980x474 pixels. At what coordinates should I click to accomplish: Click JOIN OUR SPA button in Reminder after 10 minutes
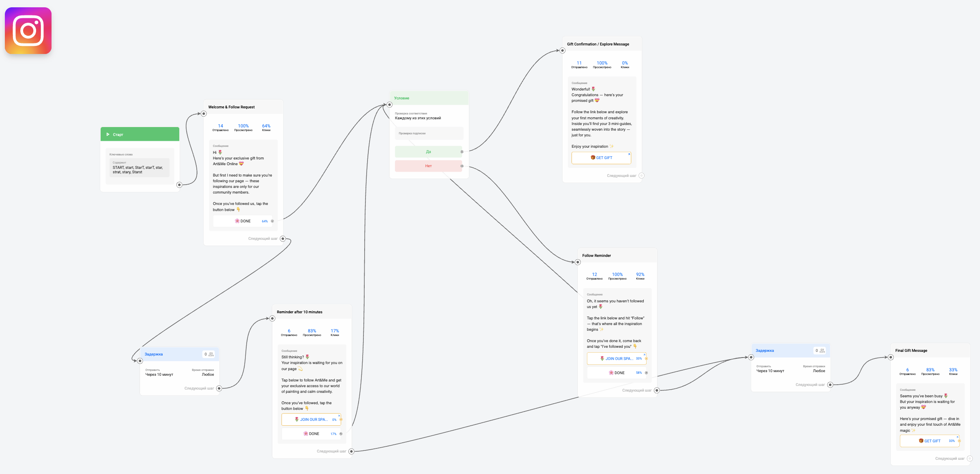coord(311,420)
